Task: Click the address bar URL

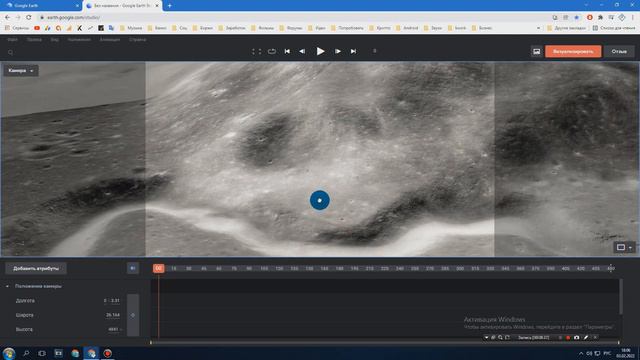Action: (73, 17)
